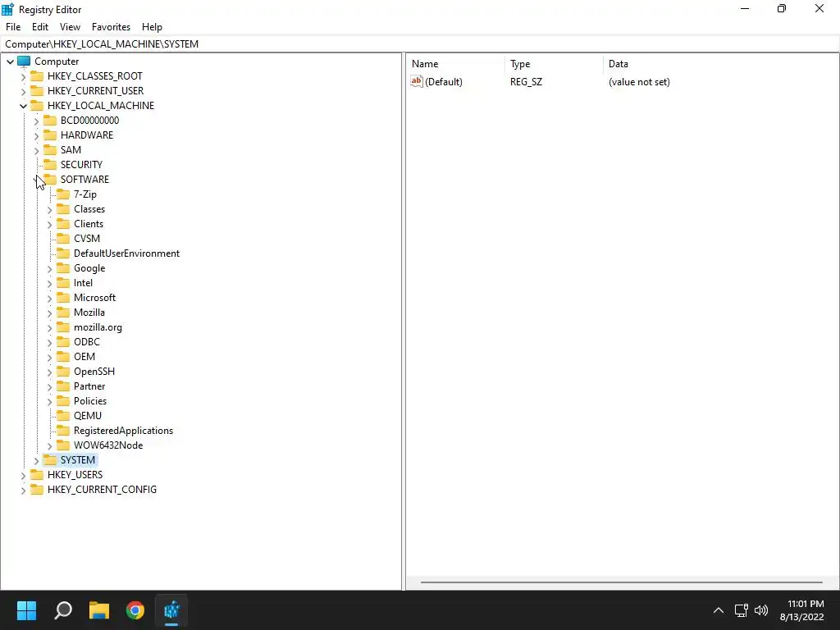
Task: Click the Name column header
Action: [455, 64]
